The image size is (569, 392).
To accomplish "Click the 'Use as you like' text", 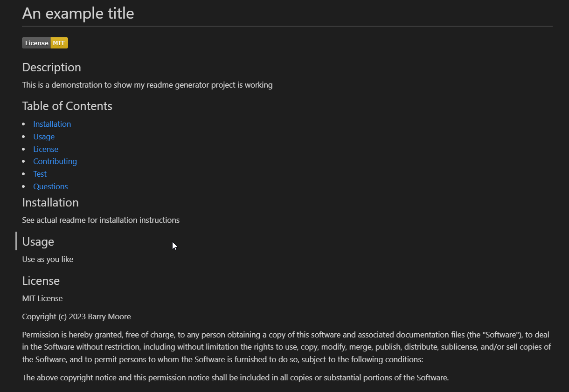I will [48, 259].
